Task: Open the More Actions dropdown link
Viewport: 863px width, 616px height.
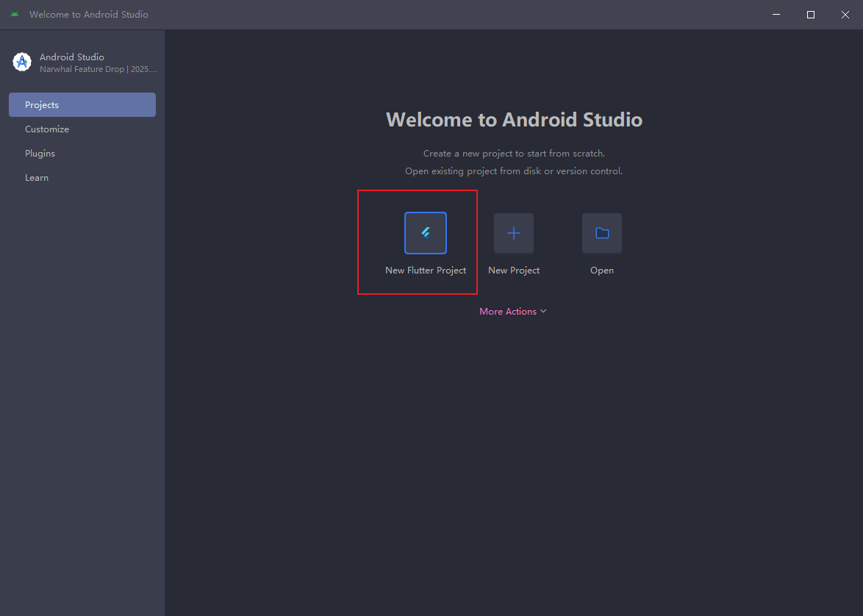Action: pyautogui.click(x=508, y=312)
